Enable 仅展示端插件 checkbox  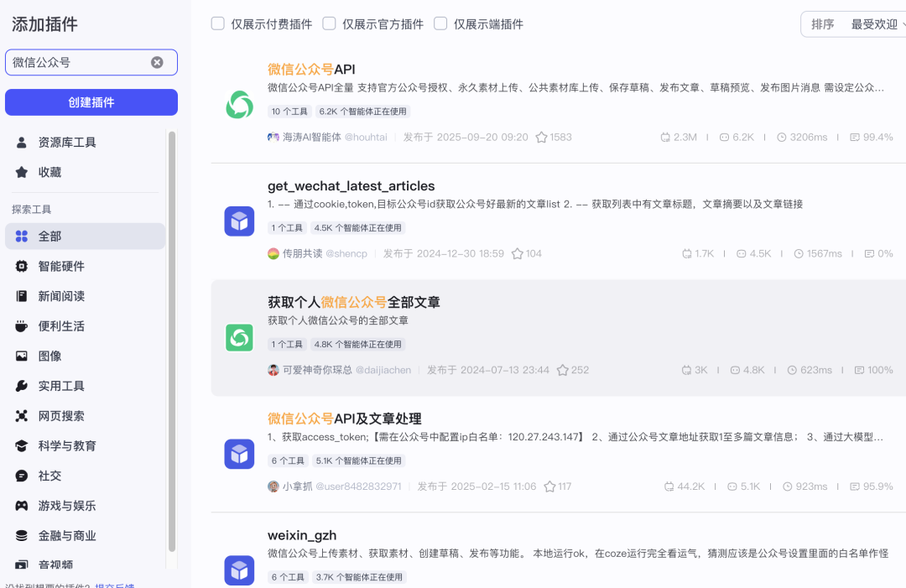click(x=440, y=23)
